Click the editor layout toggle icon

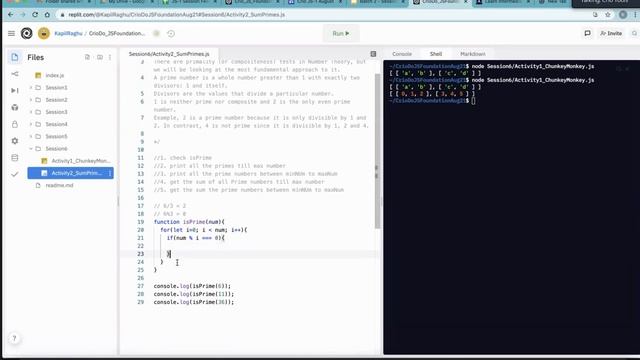373,54
